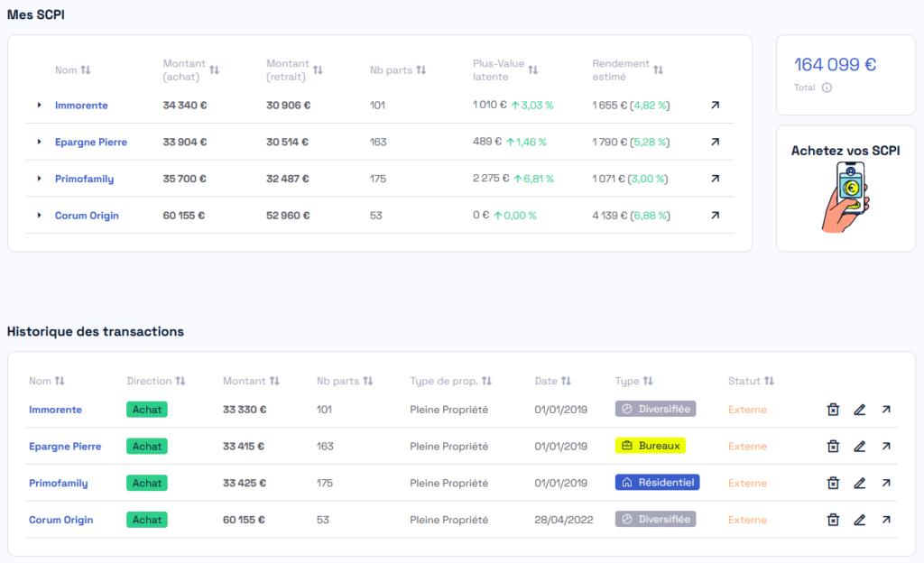The image size is (924, 563).
Task: Delete the Immorente transaction with trash icon
Action: [x=833, y=410]
